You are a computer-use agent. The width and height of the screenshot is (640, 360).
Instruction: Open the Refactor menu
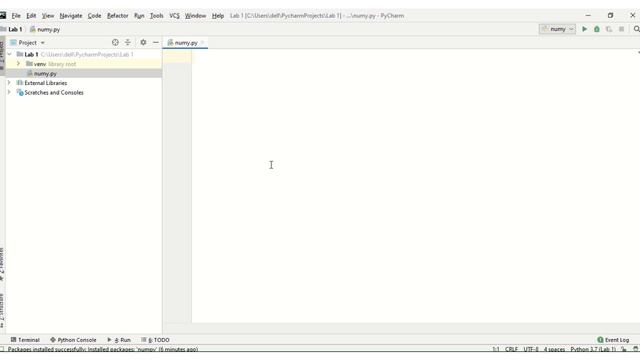tap(118, 16)
